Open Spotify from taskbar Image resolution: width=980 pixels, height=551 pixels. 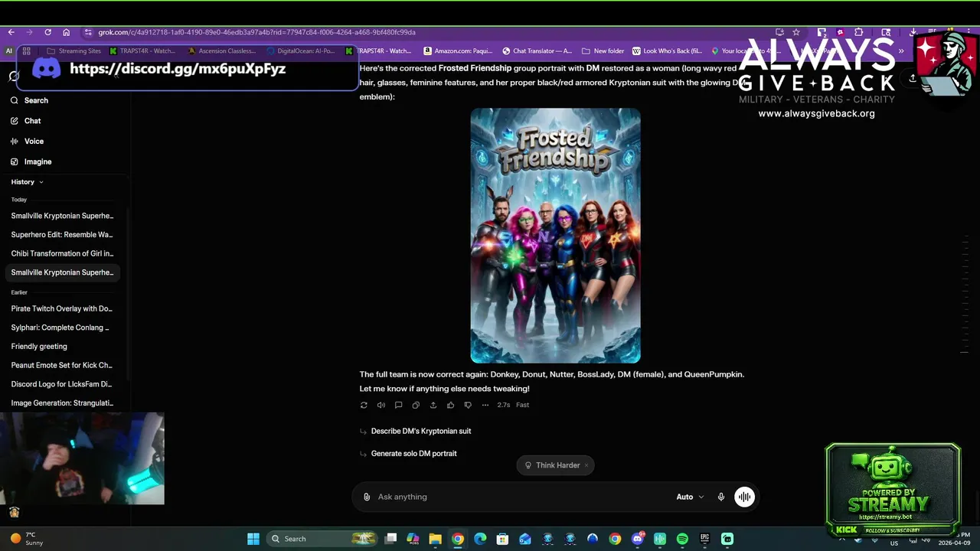pyautogui.click(x=682, y=539)
